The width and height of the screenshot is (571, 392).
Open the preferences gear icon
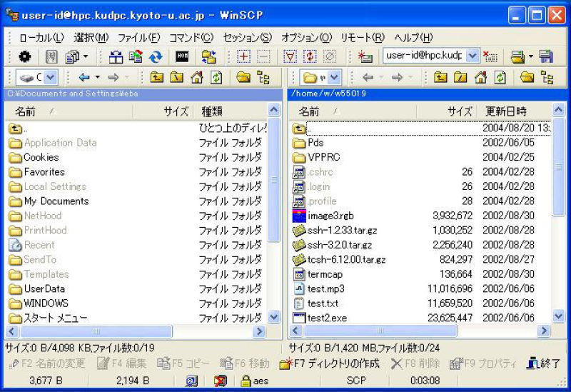pyautogui.click(x=24, y=56)
